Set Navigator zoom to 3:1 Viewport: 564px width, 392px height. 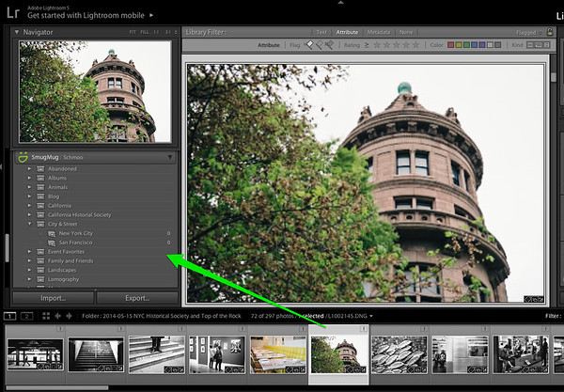(167, 32)
